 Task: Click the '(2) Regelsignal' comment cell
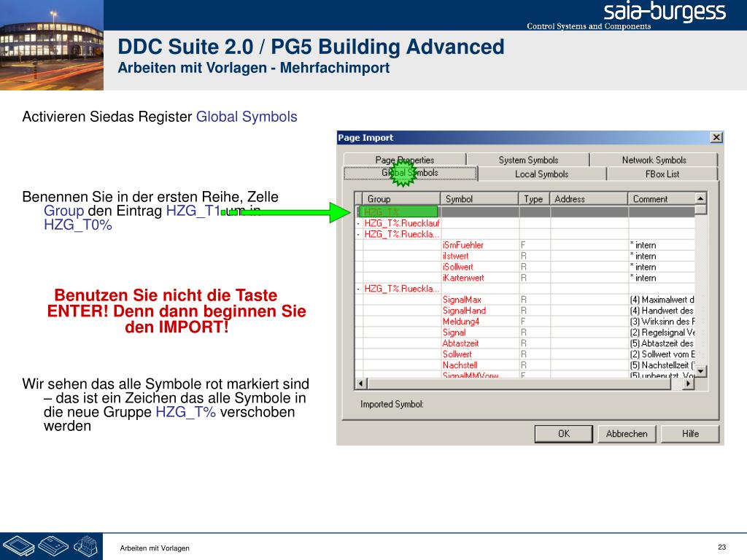click(x=662, y=332)
